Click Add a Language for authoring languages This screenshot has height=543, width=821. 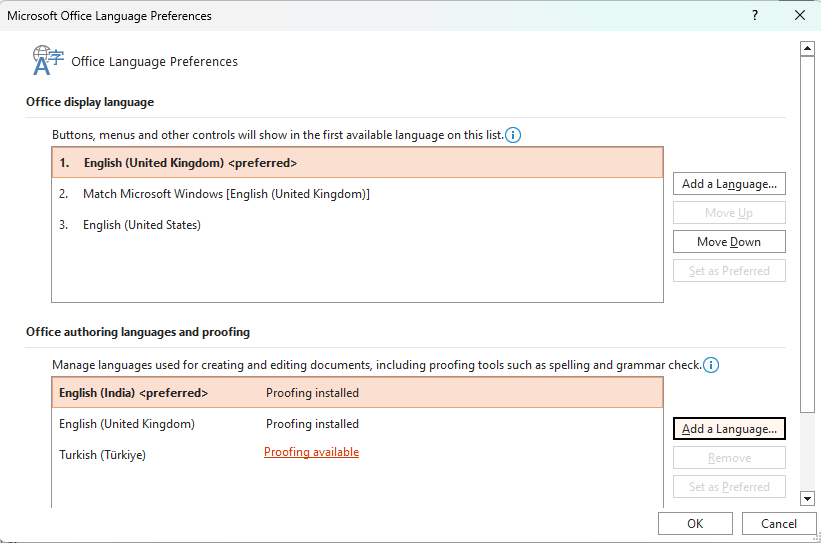[729, 429]
